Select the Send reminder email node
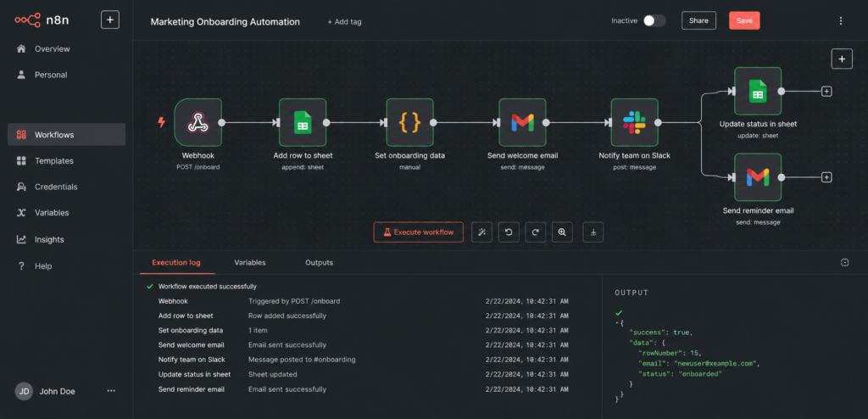Viewport: 868px width, 419px height. pyautogui.click(x=758, y=177)
